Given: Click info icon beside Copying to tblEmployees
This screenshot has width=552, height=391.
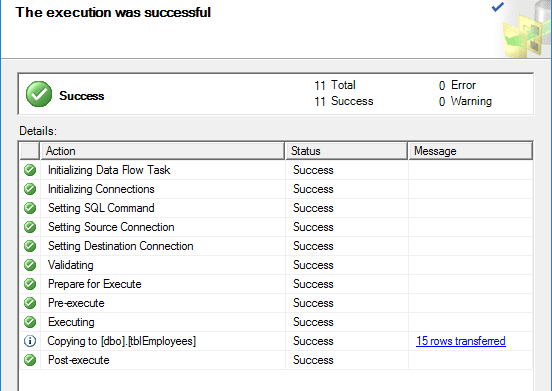Looking at the screenshot, I should pos(30,341).
